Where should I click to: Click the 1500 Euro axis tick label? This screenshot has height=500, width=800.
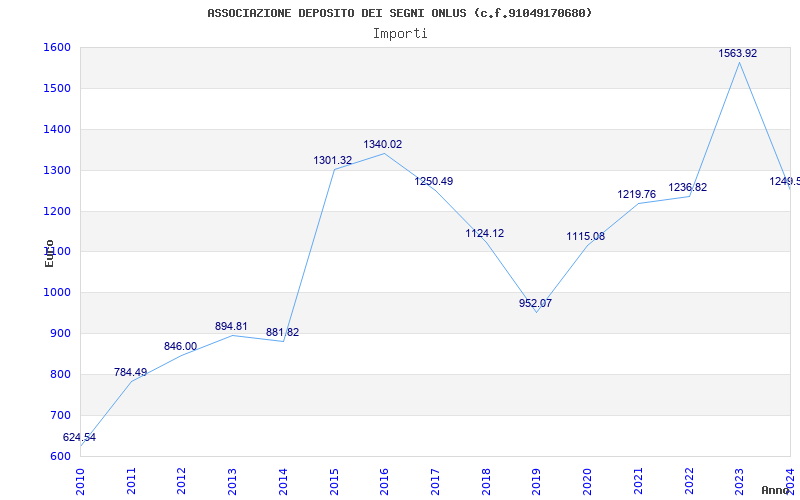57,89
